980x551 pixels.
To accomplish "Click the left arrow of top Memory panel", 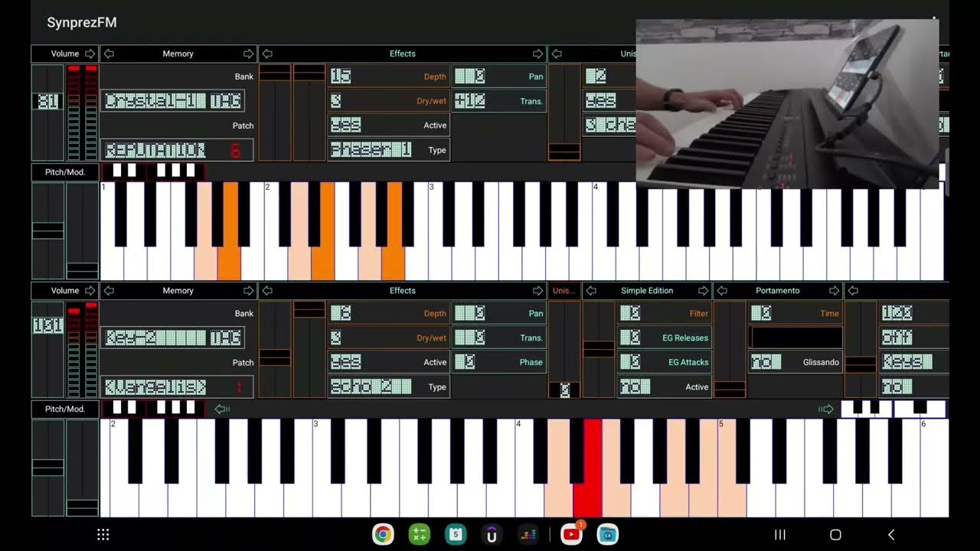I will coord(109,54).
